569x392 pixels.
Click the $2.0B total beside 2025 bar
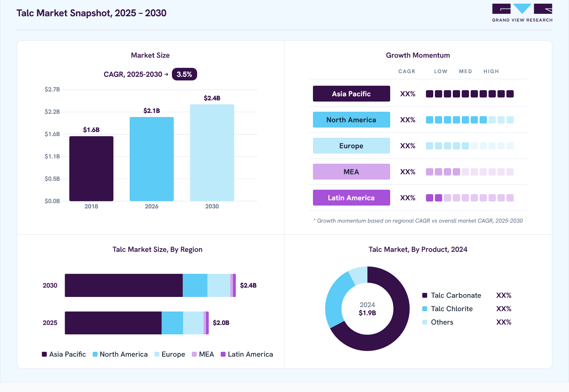coord(221,323)
